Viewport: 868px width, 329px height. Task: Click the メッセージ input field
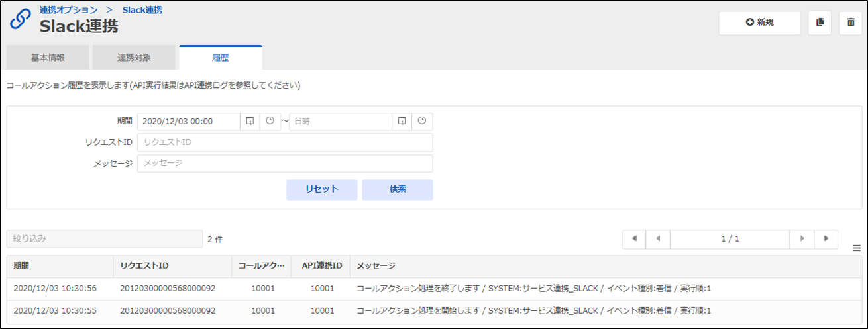[285, 164]
